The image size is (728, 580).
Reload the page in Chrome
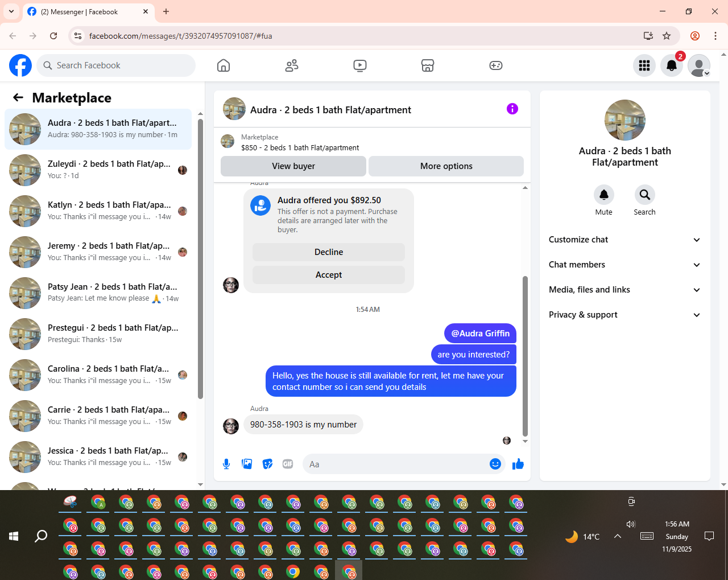point(53,36)
